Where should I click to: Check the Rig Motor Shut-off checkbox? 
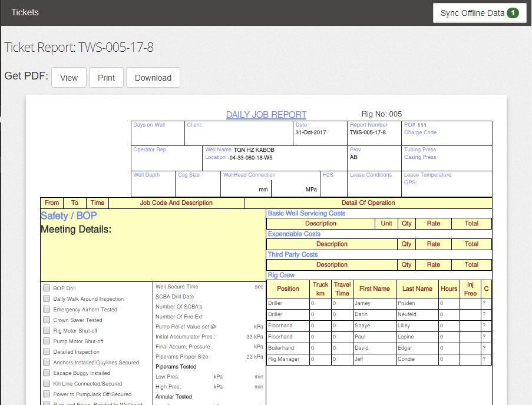click(x=47, y=330)
